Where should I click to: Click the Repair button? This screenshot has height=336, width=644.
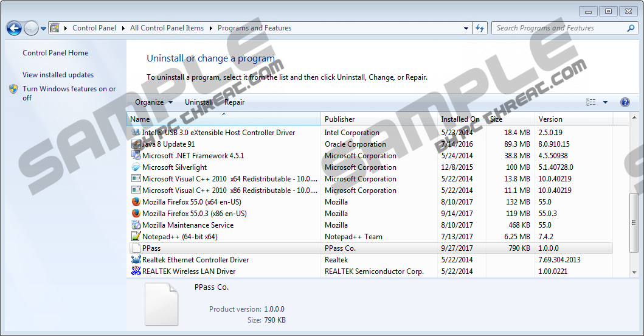tap(235, 102)
